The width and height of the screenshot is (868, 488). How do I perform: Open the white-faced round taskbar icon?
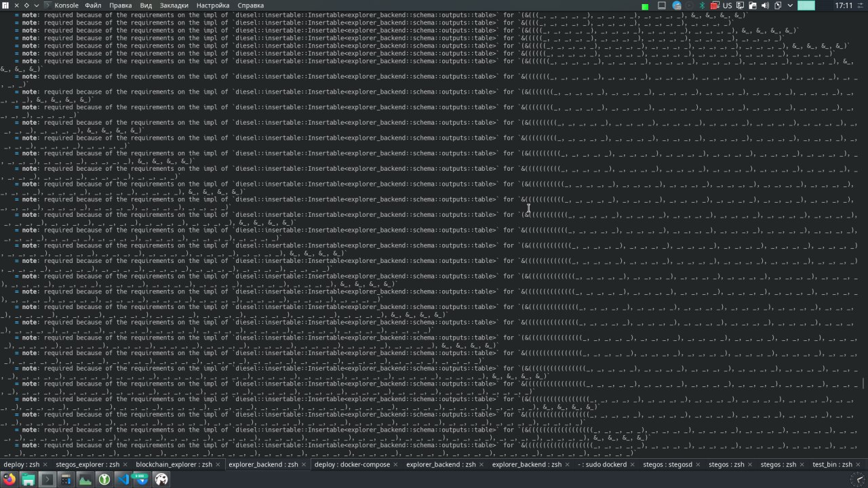(161, 479)
